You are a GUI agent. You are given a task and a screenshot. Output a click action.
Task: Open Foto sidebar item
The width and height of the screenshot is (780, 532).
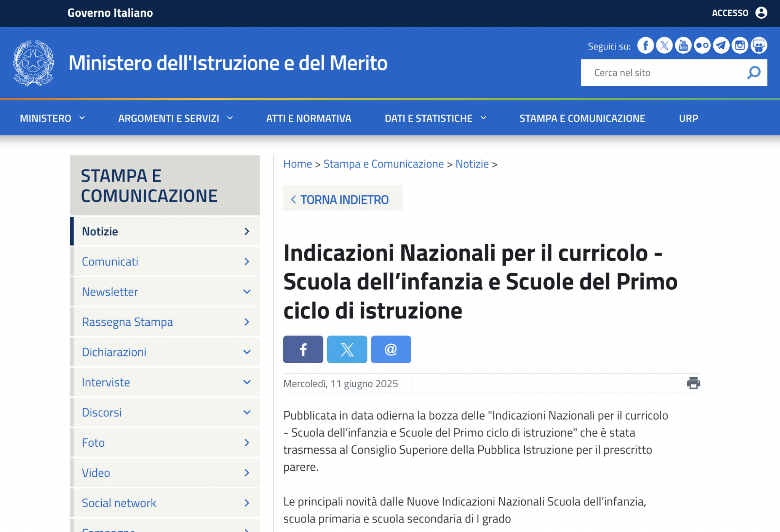165,443
